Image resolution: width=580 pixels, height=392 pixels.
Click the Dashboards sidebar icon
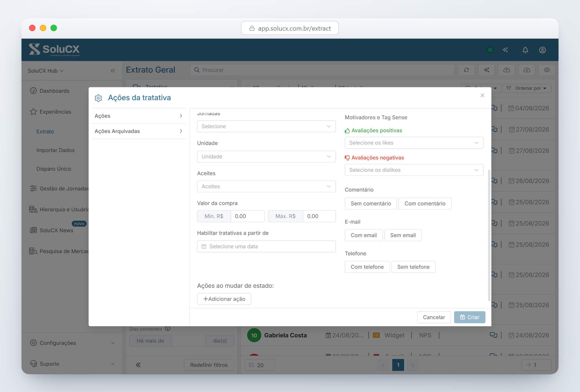click(x=33, y=91)
